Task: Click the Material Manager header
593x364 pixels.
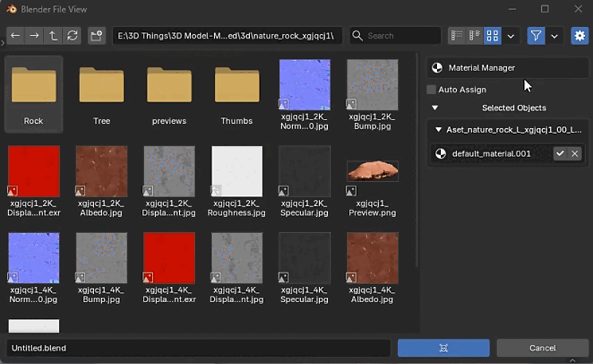Action: pyautogui.click(x=508, y=68)
